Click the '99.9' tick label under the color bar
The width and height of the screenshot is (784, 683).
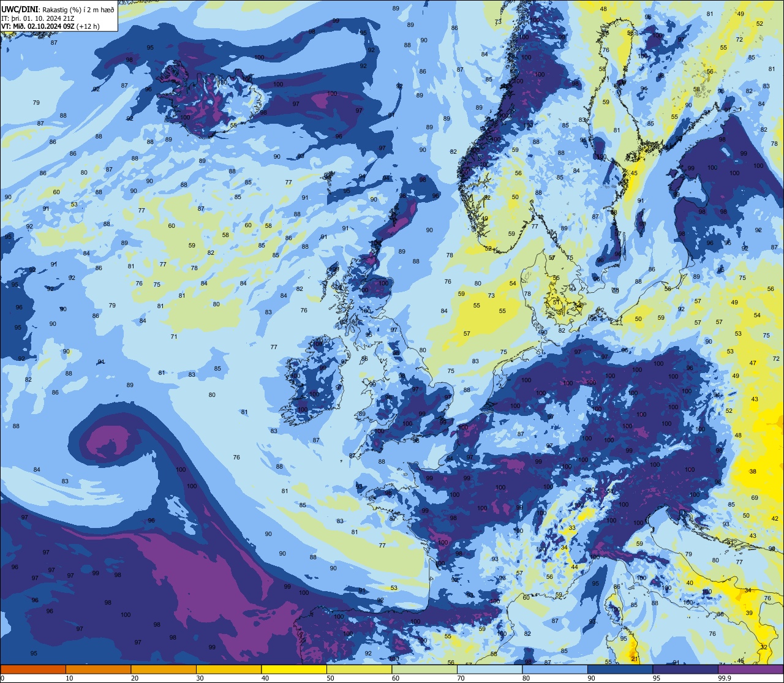coord(725,678)
